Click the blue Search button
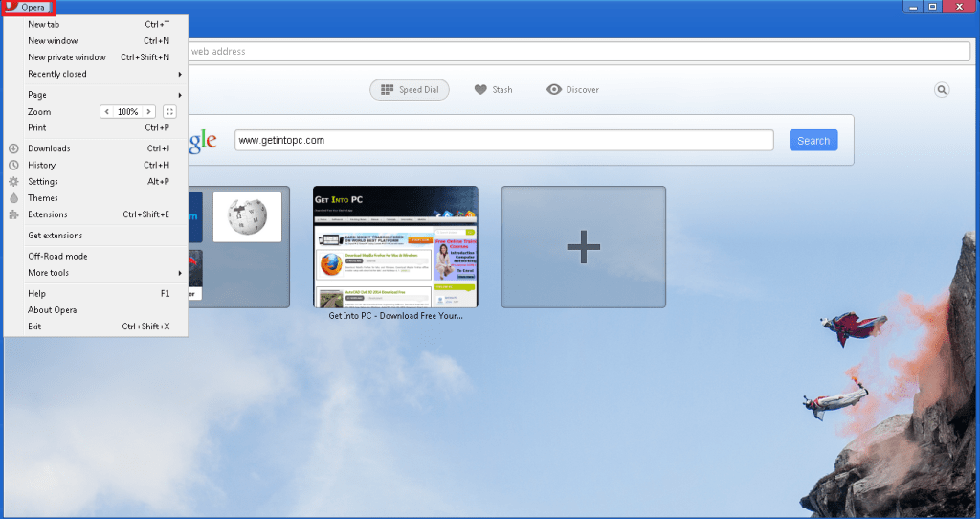The width and height of the screenshot is (980, 519). (x=813, y=140)
